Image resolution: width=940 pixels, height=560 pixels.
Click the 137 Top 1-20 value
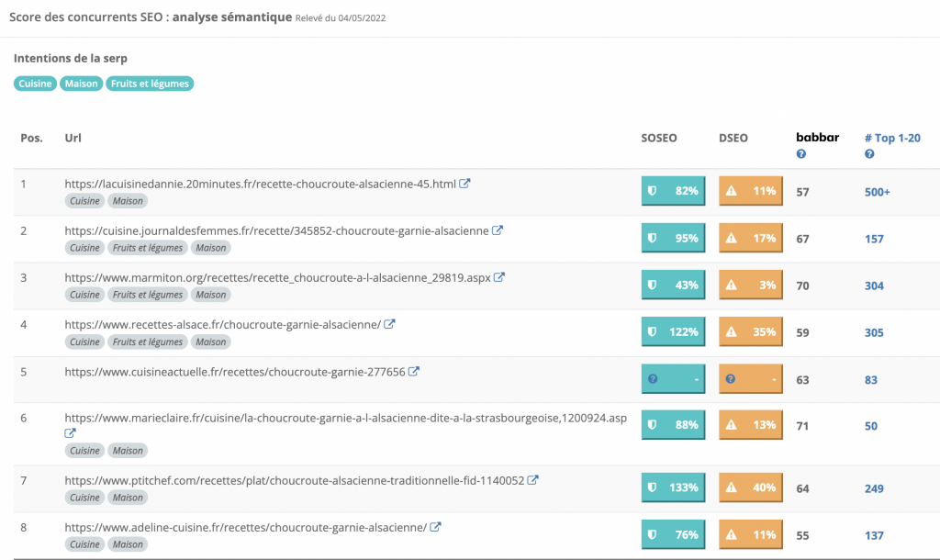coord(874,535)
